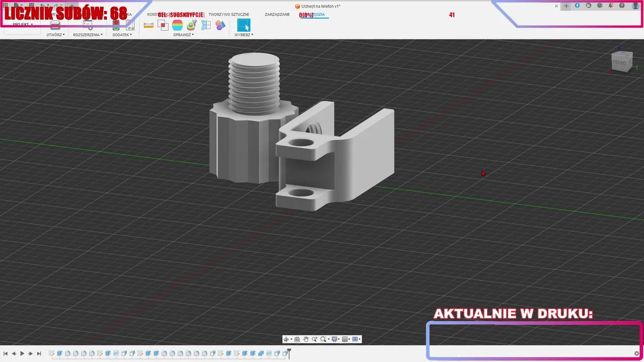Expand the ROZSZERZENIA dropdown menu
The width and height of the screenshot is (644, 362).
click(x=88, y=35)
